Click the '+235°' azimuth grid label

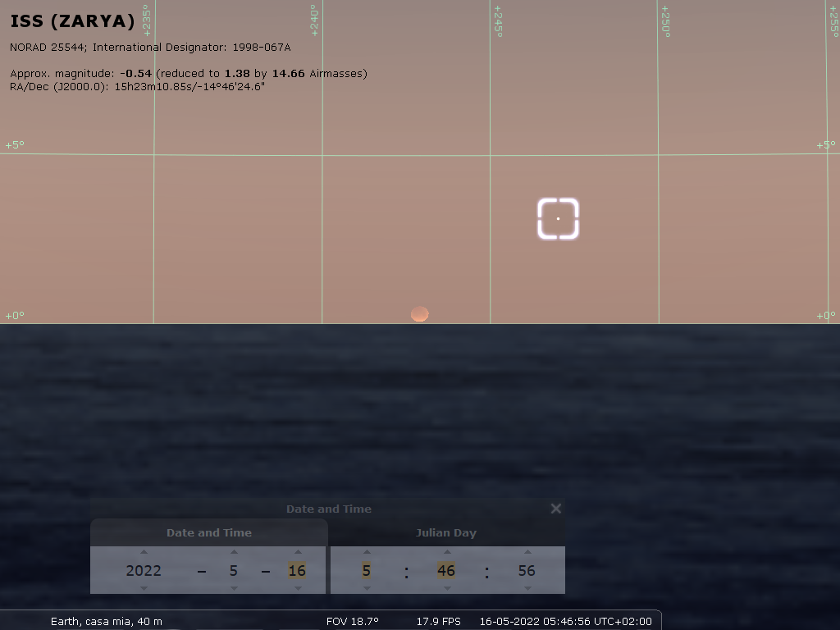click(147, 21)
